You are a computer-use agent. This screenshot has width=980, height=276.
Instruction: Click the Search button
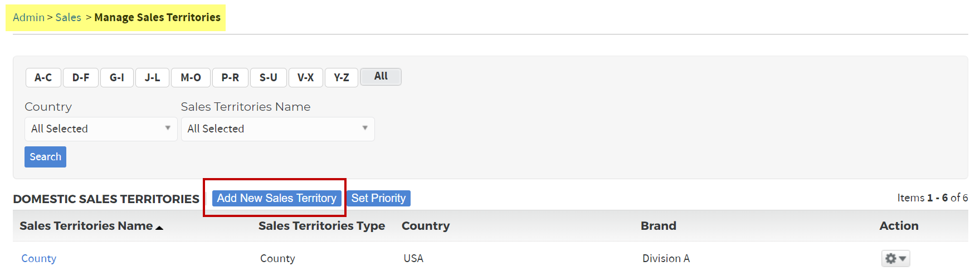pyautogui.click(x=45, y=157)
